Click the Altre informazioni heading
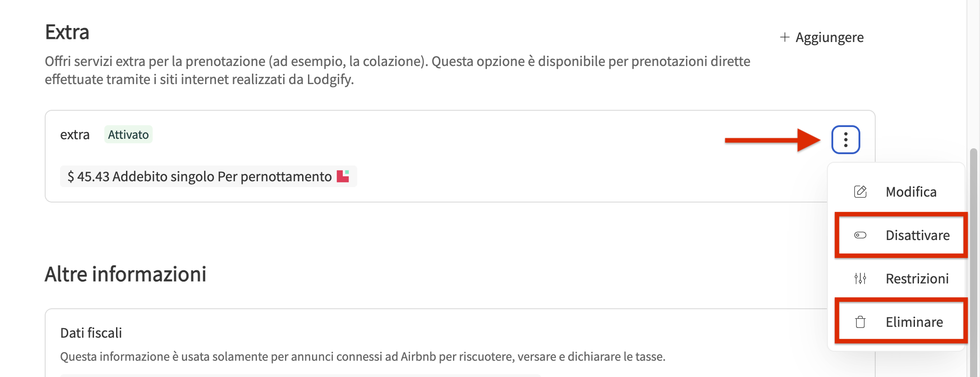The width and height of the screenshot is (980, 377). (126, 274)
